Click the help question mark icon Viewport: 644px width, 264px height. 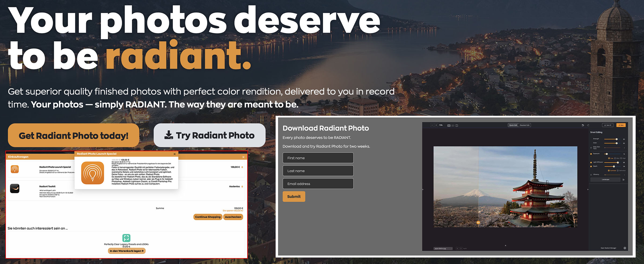[x=625, y=248]
